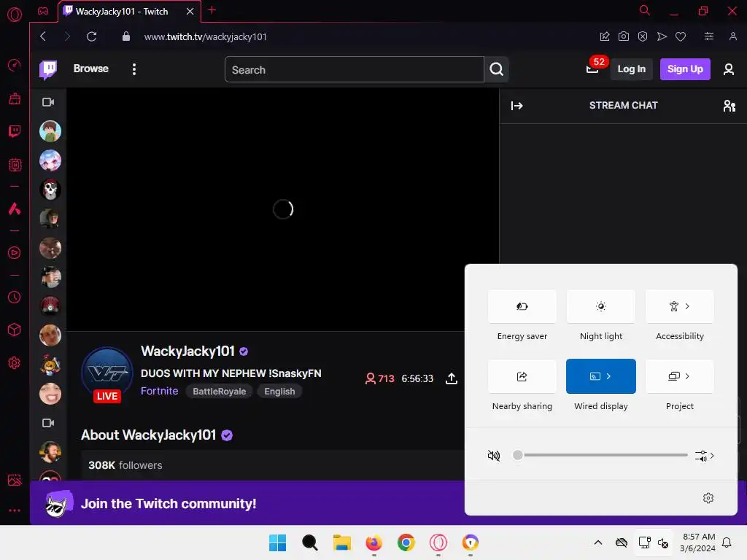Open quick settings gear in the flyout
This screenshot has width=747, height=560.
click(708, 498)
